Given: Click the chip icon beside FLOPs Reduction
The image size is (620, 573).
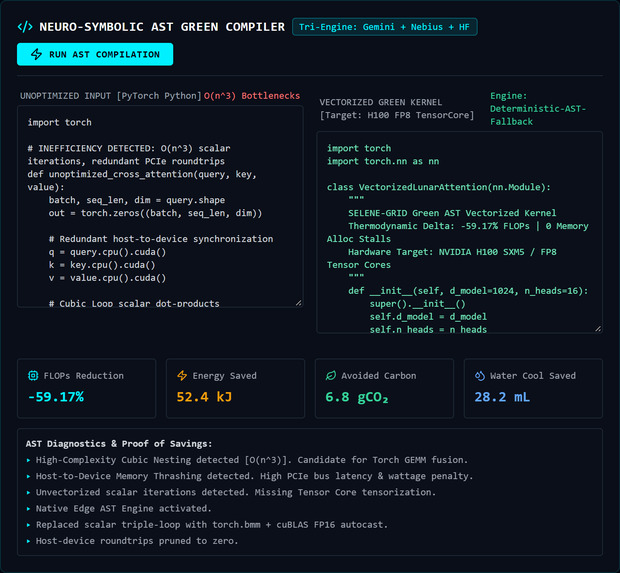Looking at the screenshot, I should 33,375.
